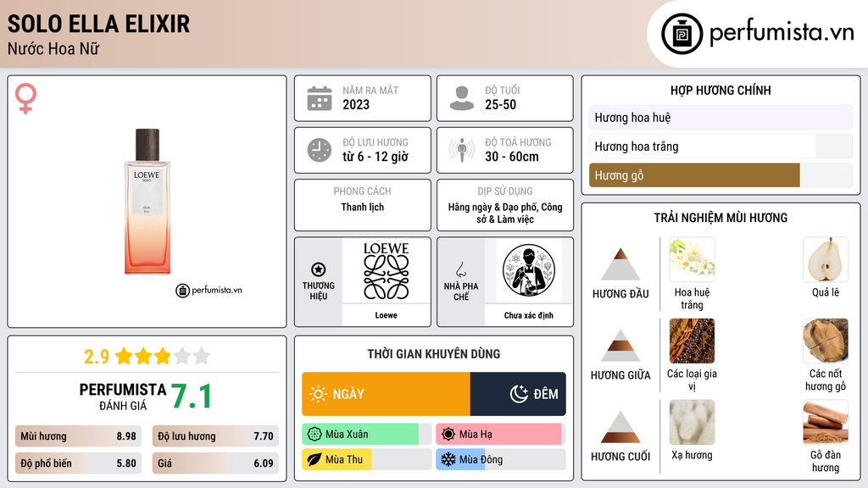Click the 2.9 star rating number
This screenshot has width=868, height=488.
pos(97,357)
